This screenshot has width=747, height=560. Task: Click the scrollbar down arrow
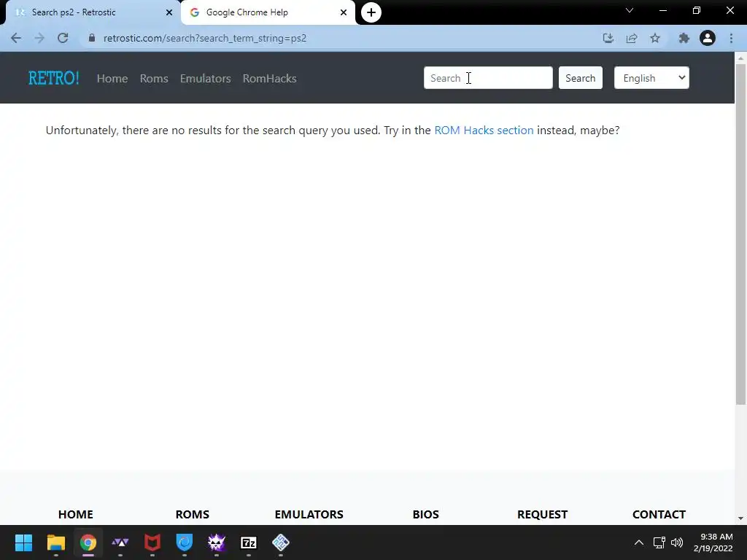[x=740, y=518]
